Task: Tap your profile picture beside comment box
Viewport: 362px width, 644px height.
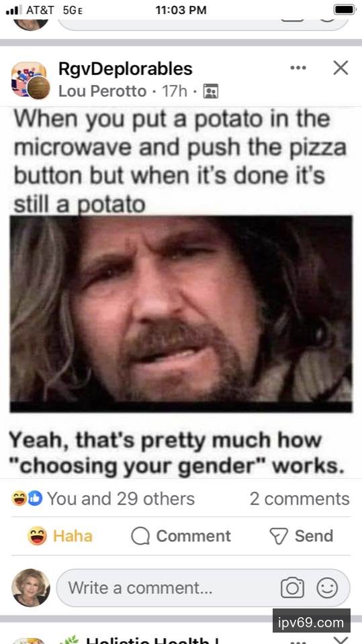Action: [x=30, y=588]
